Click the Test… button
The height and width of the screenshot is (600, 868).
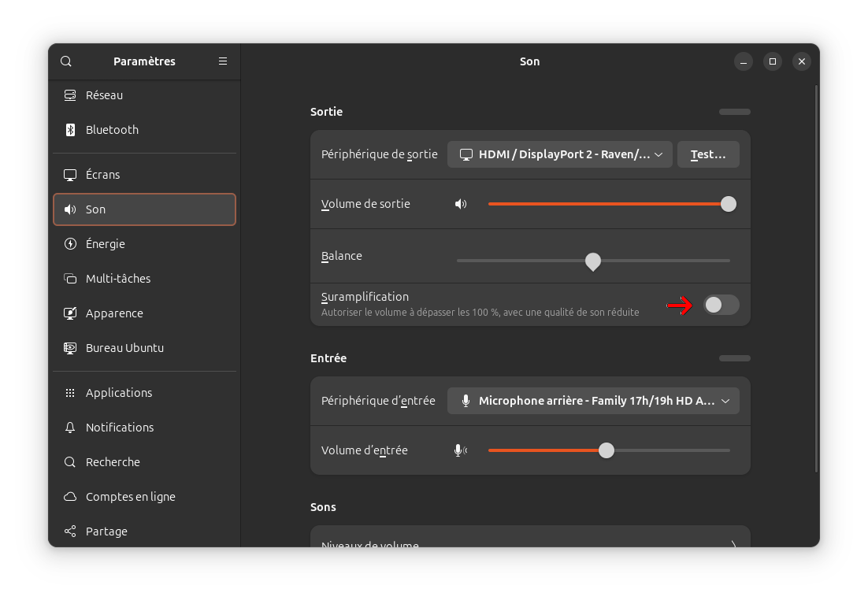tap(708, 154)
